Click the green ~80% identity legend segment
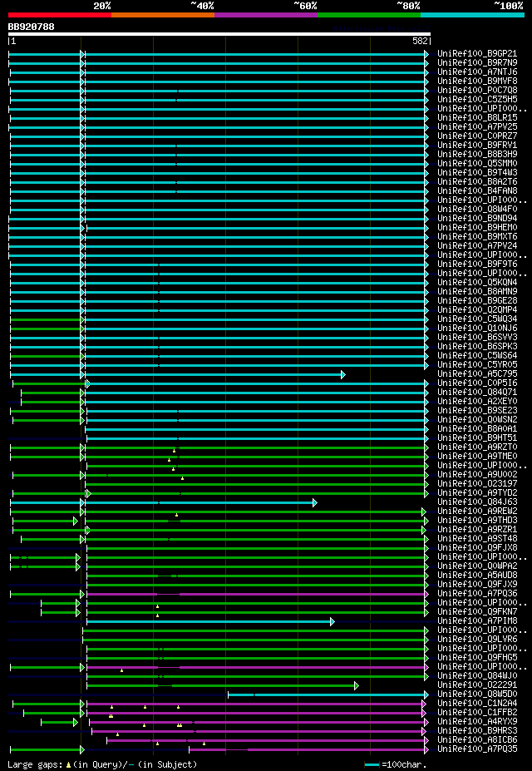This screenshot has width=532, height=771. click(x=369, y=15)
